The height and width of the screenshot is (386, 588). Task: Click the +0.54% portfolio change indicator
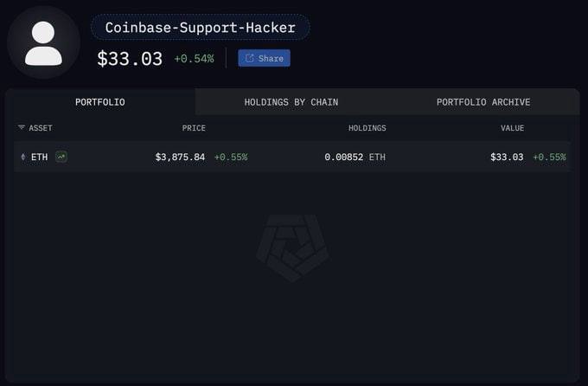click(194, 59)
